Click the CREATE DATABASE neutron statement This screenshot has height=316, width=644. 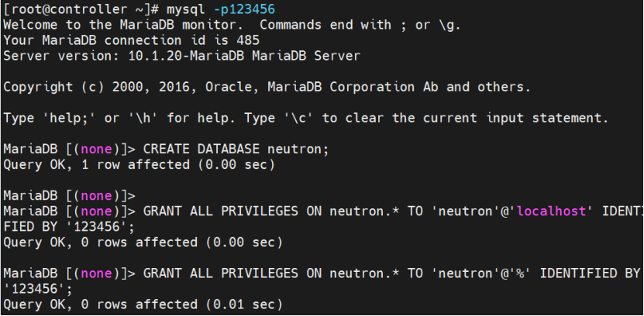click(x=236, y=149)
